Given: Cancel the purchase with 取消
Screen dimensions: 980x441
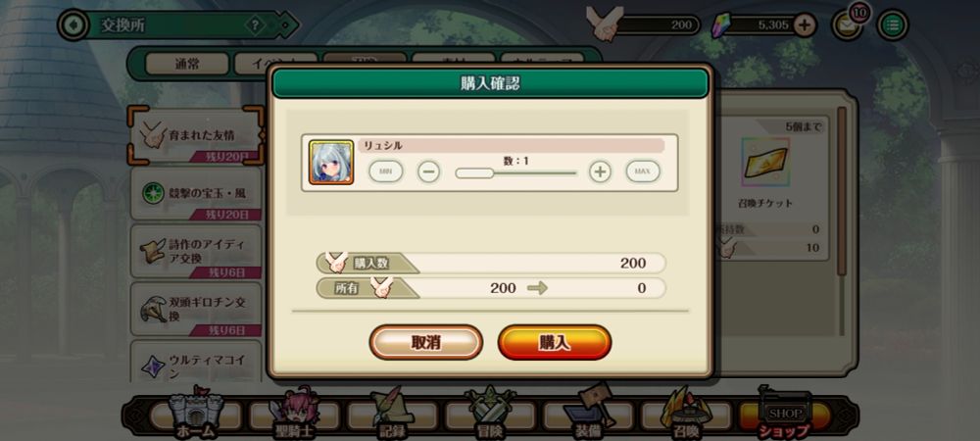Looking at the screenshot, I should pos(425,342).
